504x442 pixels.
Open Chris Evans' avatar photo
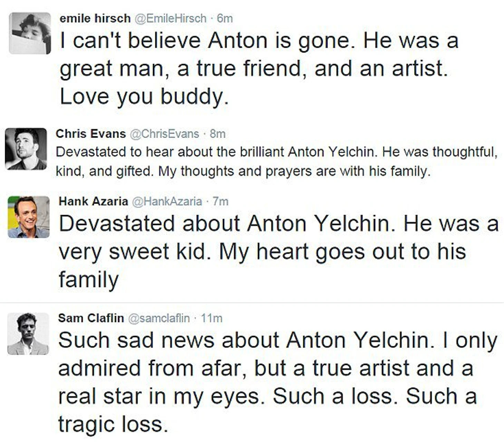(26, 149)
